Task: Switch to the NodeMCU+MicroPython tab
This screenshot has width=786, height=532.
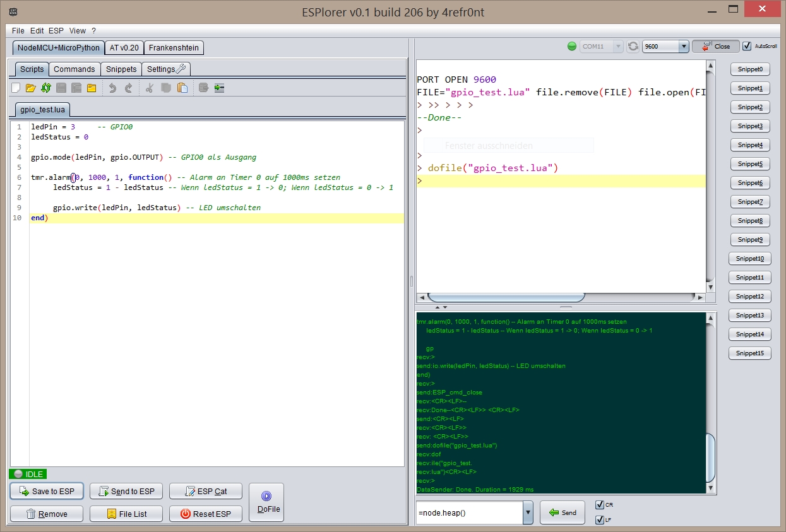Action: coord(59,48)
